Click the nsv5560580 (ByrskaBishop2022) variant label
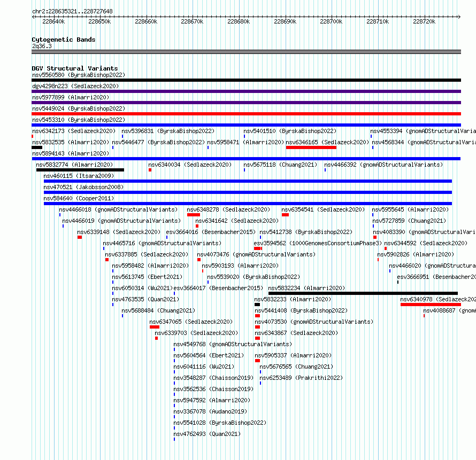Viewport: 476px width, 460px height. tap(79, 75)
